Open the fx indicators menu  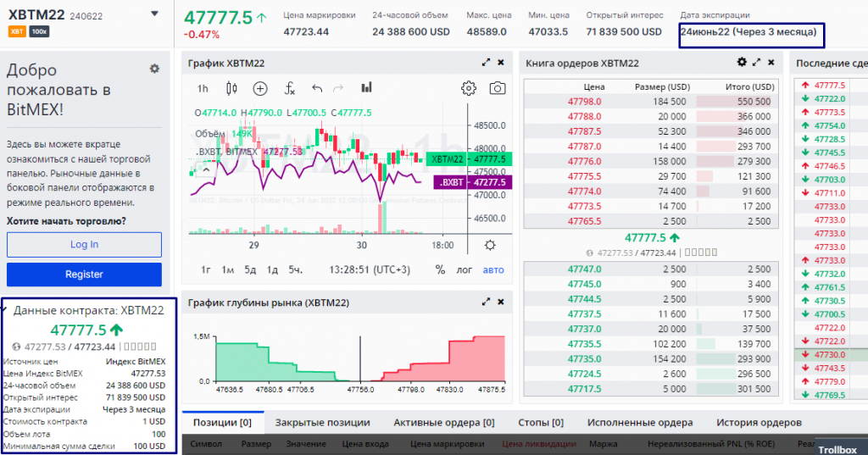(x=289, y=88)
